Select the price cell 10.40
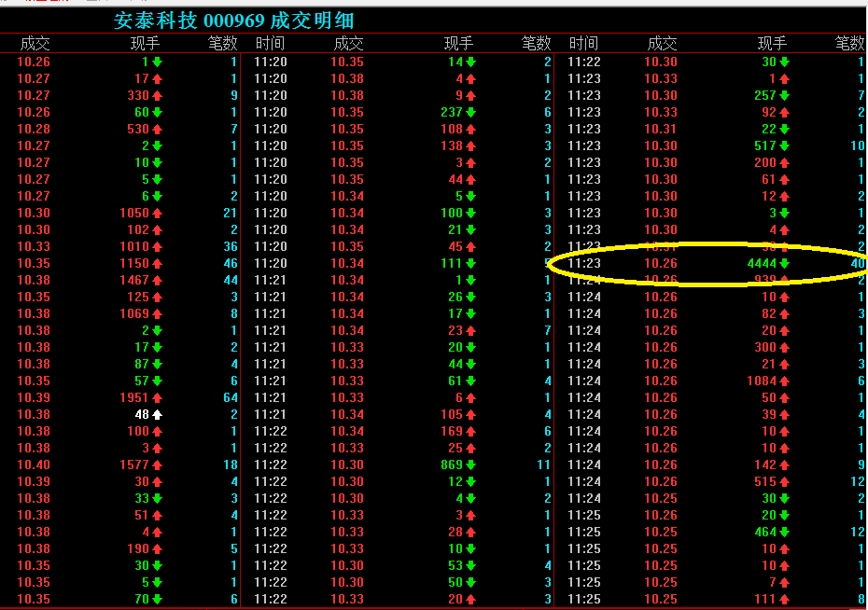The height and width of the screenshot is (610, 868). pyautogui.click(x=34, y=464)
